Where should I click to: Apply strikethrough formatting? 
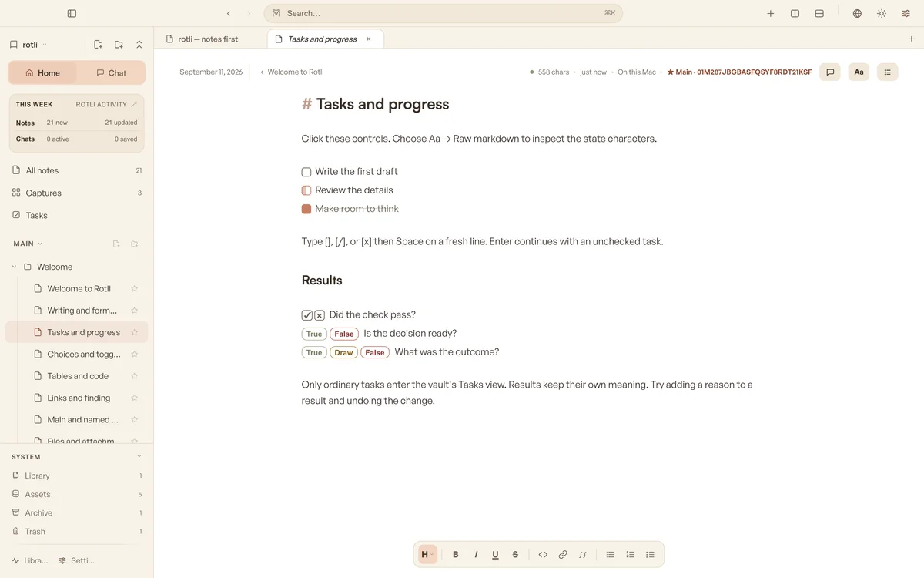point(515,554)
